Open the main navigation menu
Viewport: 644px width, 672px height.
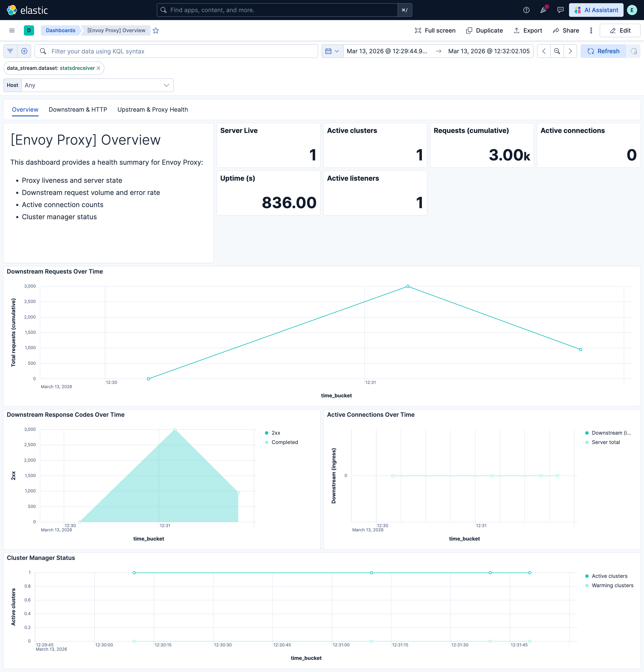[x=12, y=30]
